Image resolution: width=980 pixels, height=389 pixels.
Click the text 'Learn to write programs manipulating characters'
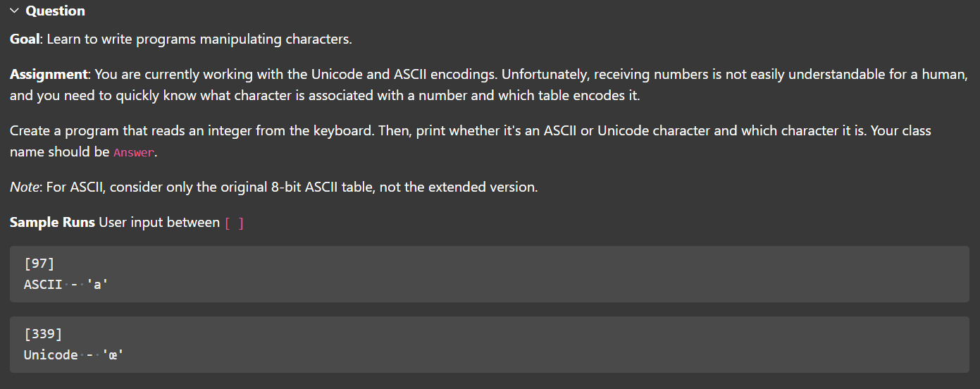[199, 39]
